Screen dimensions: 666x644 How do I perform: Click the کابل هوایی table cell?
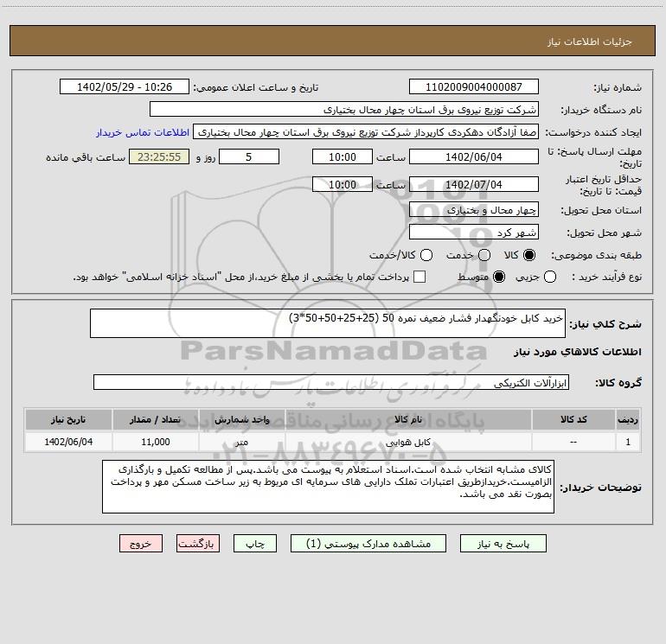click(x=408, y=442)
